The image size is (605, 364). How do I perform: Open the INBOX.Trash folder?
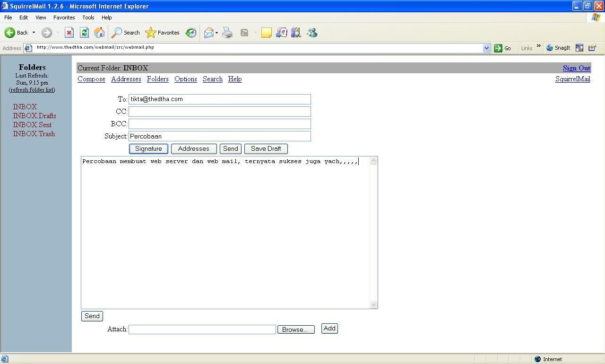pos(34,134)
